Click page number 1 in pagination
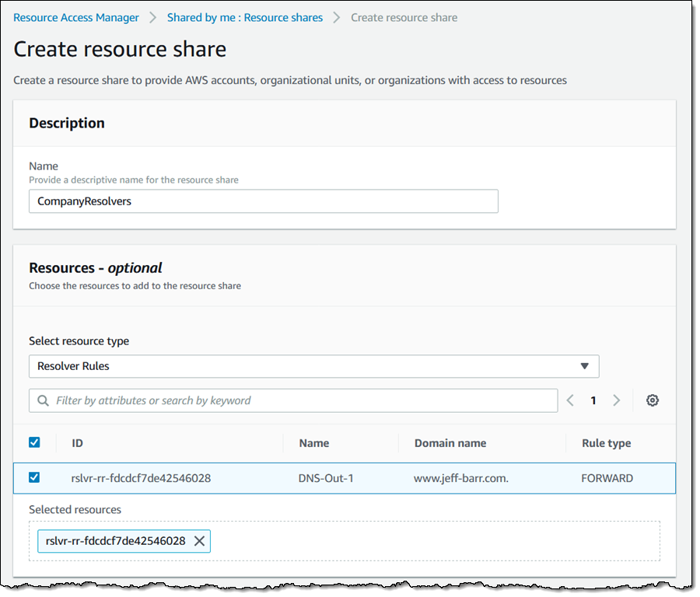This screenshot has width=700, height=597. tap(593, 400)
